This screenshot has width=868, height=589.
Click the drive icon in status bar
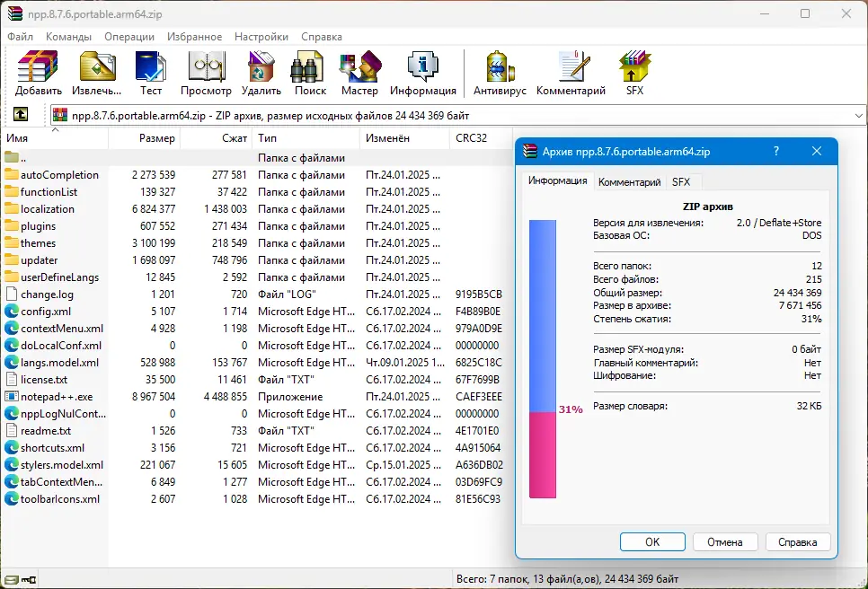tap(11, 580)
